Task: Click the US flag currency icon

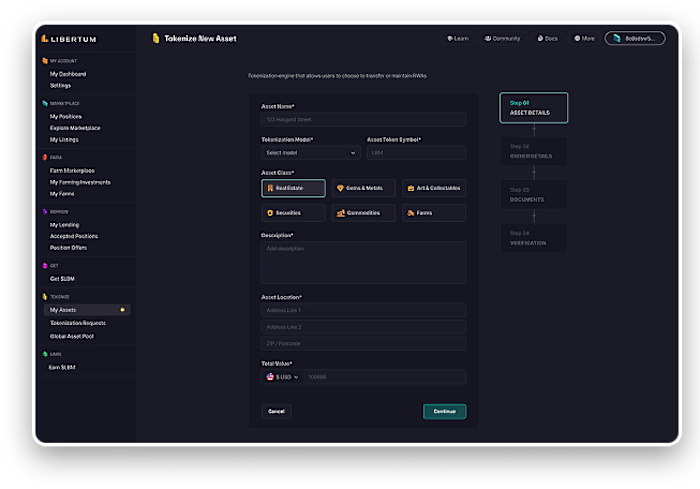Action: [x=270, y=377]
